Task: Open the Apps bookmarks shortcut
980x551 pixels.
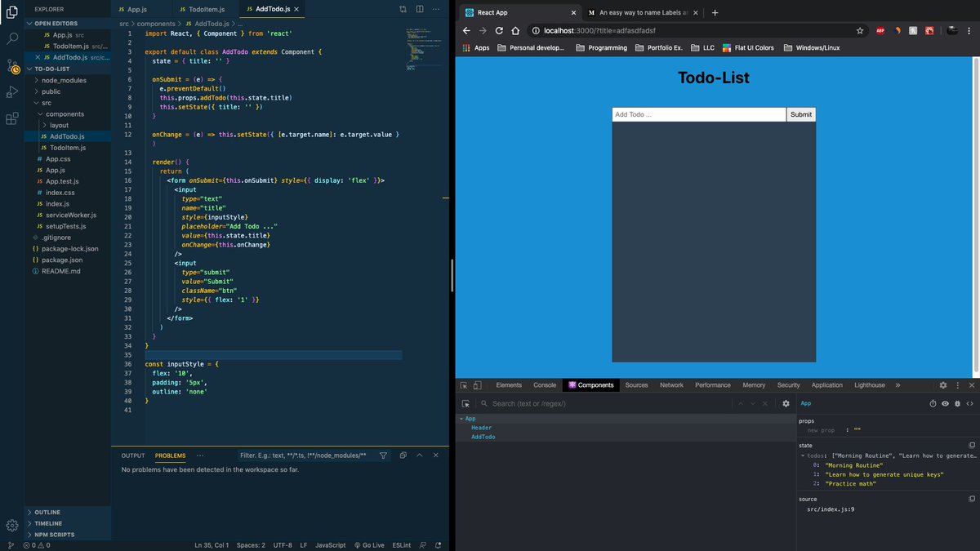Action: (x=476, y=47)
